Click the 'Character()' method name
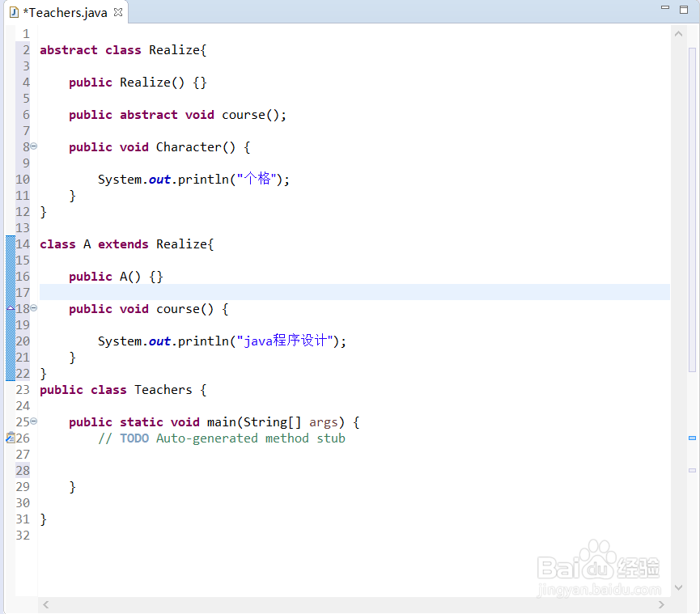This screenshot has height=614, width=700. point(196,147)
